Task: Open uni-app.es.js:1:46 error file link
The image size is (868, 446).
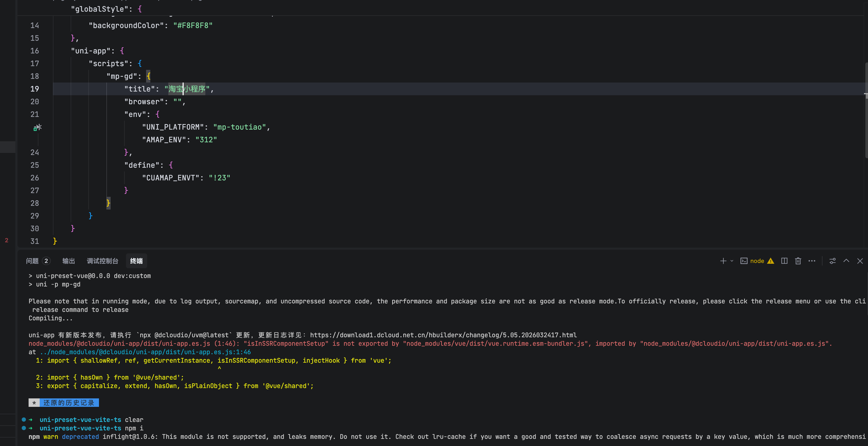Action: [x=145, y=352]
